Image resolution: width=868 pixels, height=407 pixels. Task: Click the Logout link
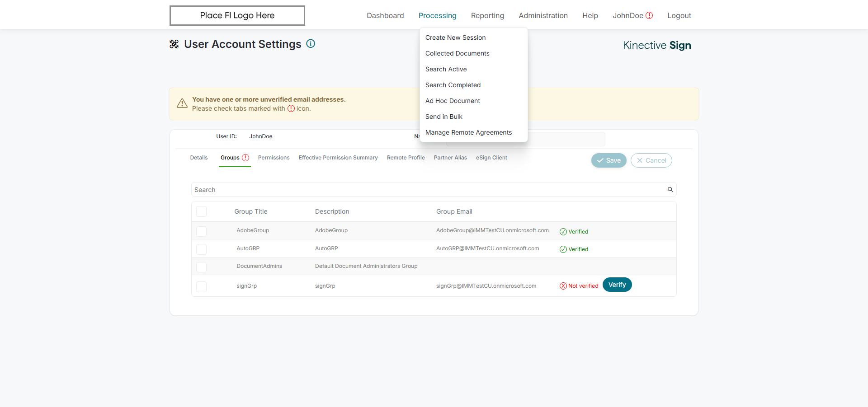(x=679, y=15)
